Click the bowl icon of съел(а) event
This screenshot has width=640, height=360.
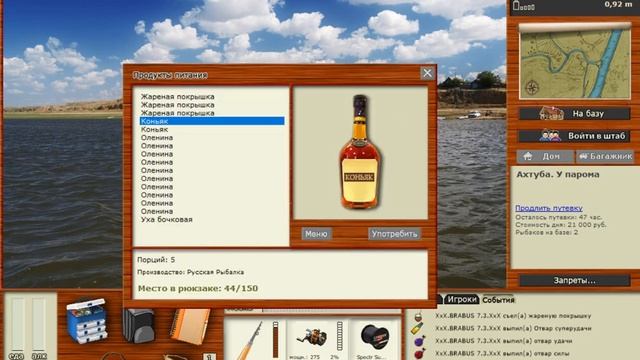pyautogui.click(x=418, y=316)
